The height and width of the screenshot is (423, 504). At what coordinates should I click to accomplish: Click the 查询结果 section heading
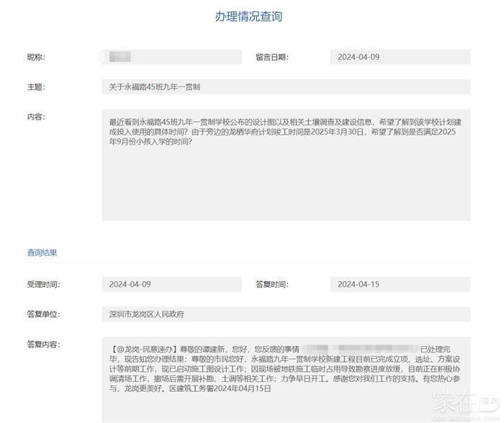[x=42, y=253]
